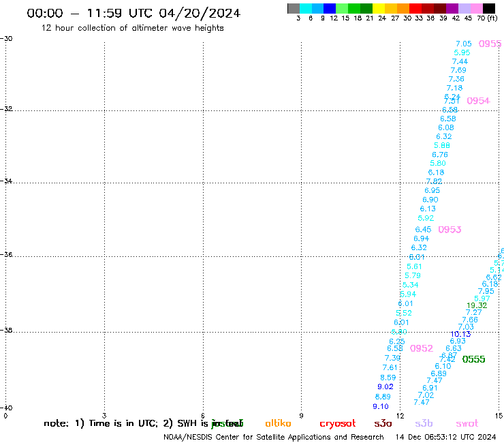Click the wave height value 5.61
The image size is (504, 443).
[414, 266]
